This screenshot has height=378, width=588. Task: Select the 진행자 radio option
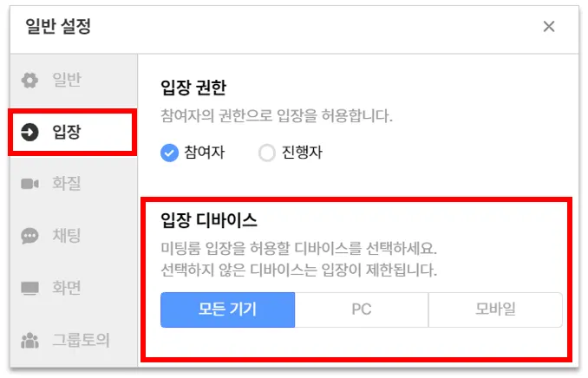tap(267, 153)
